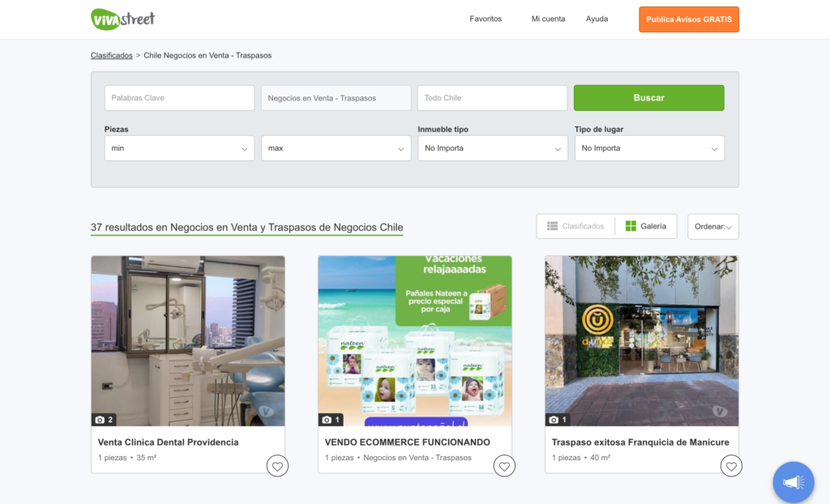Click camera icon on diapers ecommerce image
This screenshot has width=830, height=504.
pos(332,420)
